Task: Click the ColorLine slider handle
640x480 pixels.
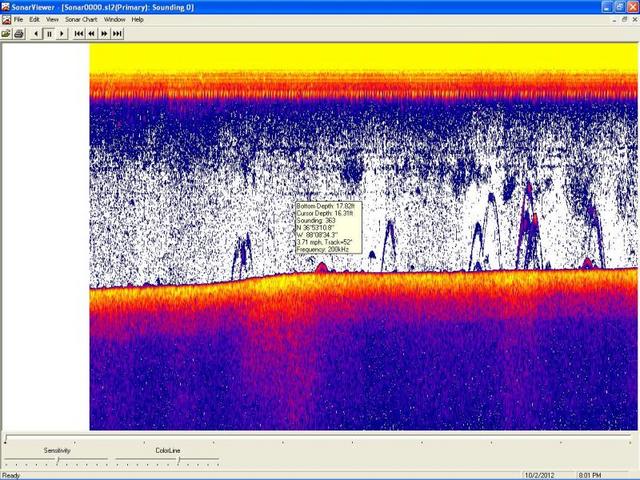Action: pos(179,460)
